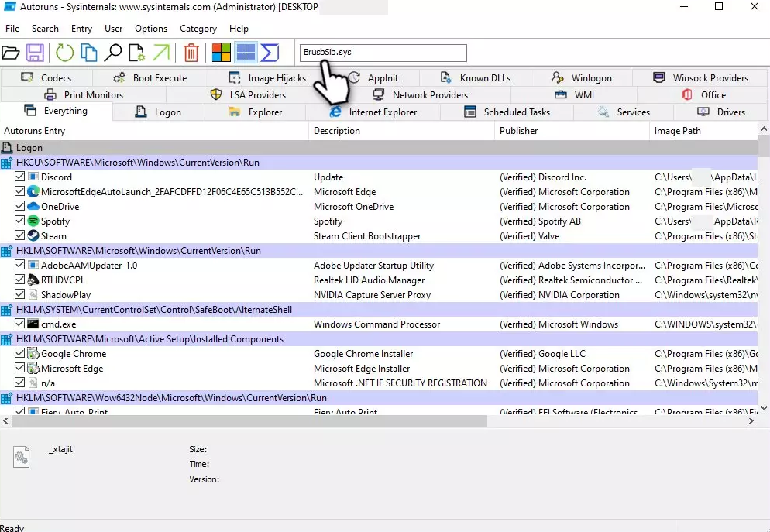Toggle the Hide Microsoft Entries colored logo icon
The image size is (770, 532).
pyautogui.click(x=222, y=53)
